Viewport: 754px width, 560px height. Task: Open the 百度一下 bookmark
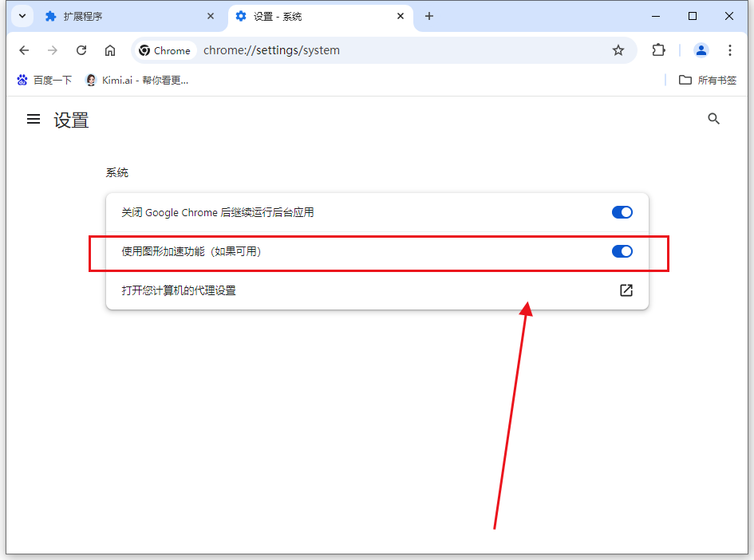[44, 81]
